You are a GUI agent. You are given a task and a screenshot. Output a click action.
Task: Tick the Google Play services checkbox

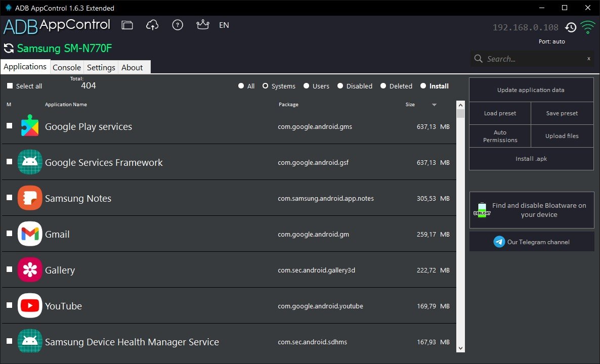tap(10, 126)
